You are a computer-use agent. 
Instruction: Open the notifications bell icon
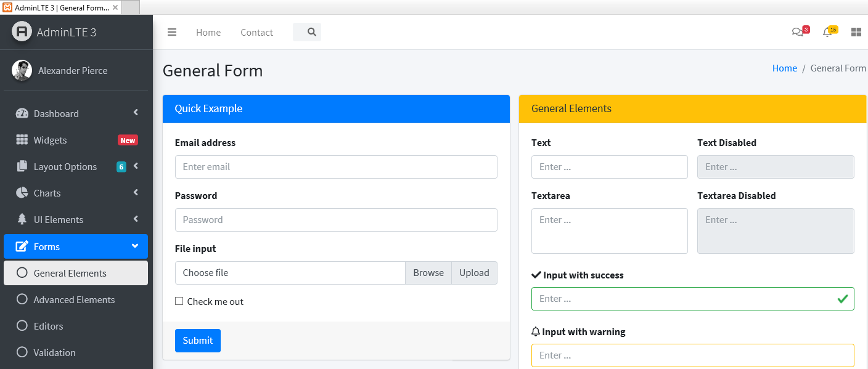827,33
